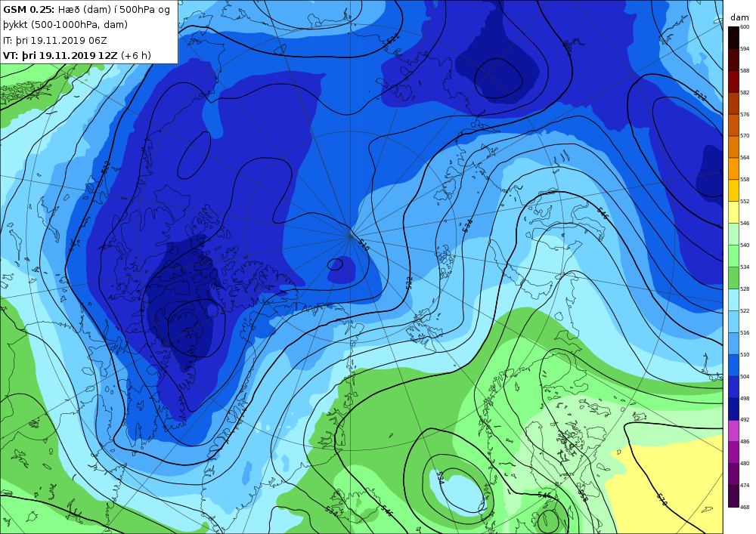
Task: Click the 498 legend value
Action: pyautogui.click(x=745, y=398)
